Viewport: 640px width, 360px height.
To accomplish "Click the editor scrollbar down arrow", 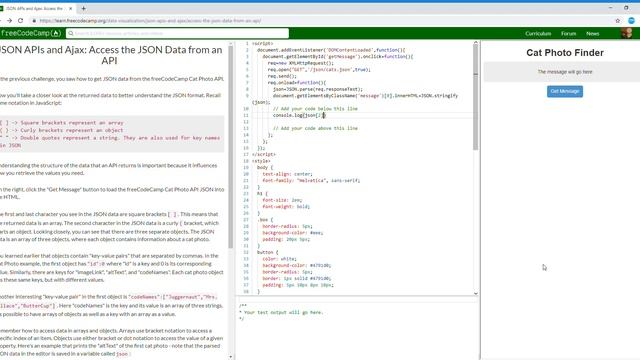I will [476, 293].
